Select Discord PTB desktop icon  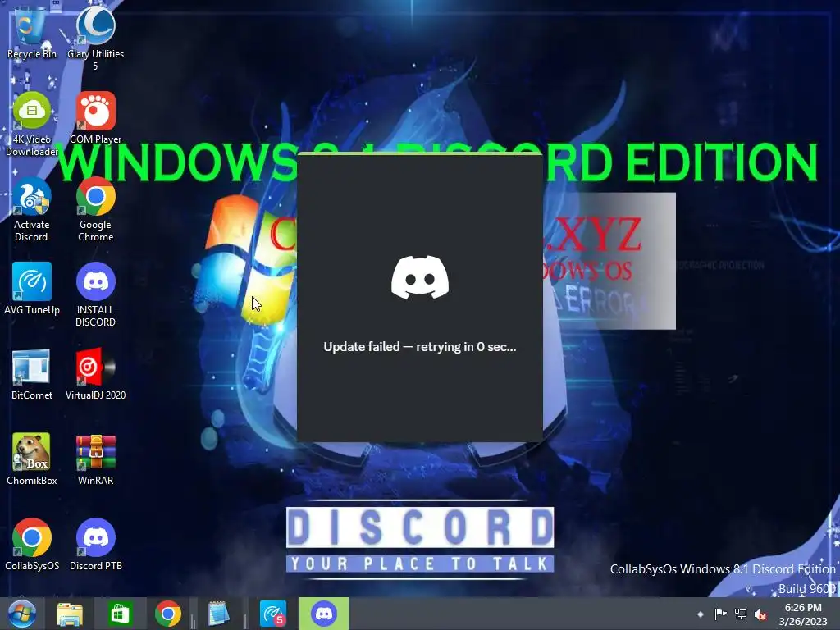tap(95, 545)
